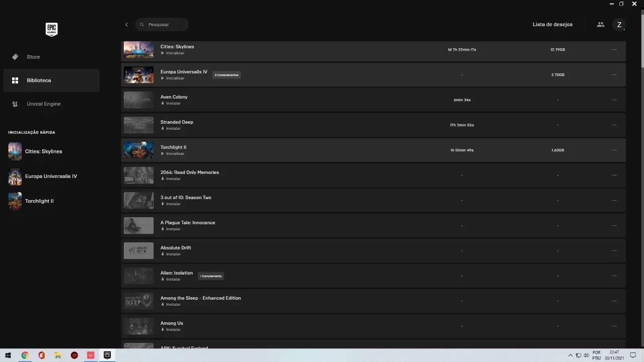Focus the Pesquisar search field
Screen dimensions: 644x362
point(162,25)
